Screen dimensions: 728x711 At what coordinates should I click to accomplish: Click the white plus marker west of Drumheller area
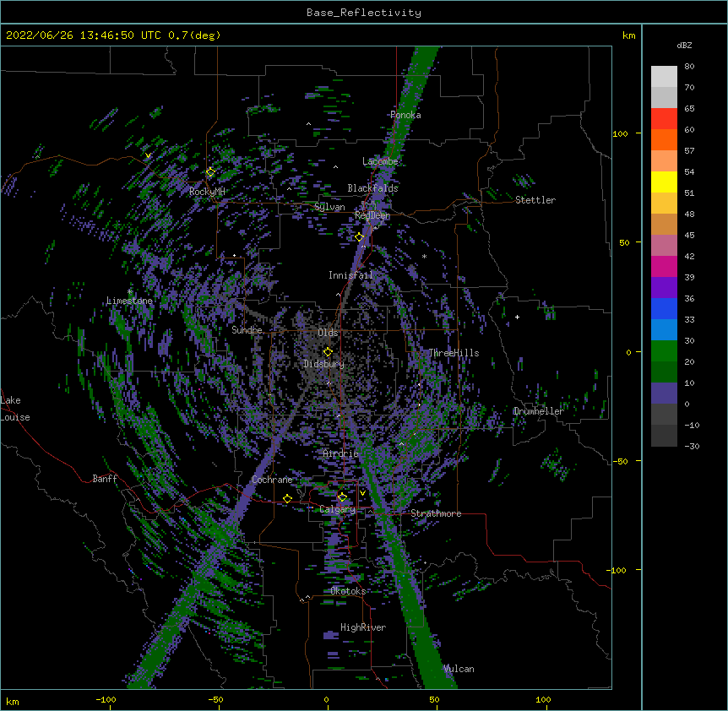pyautogui.click(x=517, y=317)
